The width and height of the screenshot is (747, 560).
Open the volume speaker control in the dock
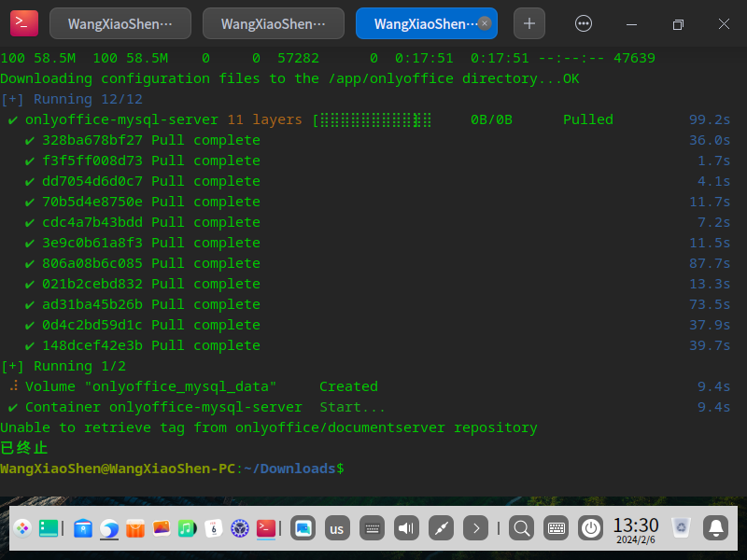click(x=406, y=528)
